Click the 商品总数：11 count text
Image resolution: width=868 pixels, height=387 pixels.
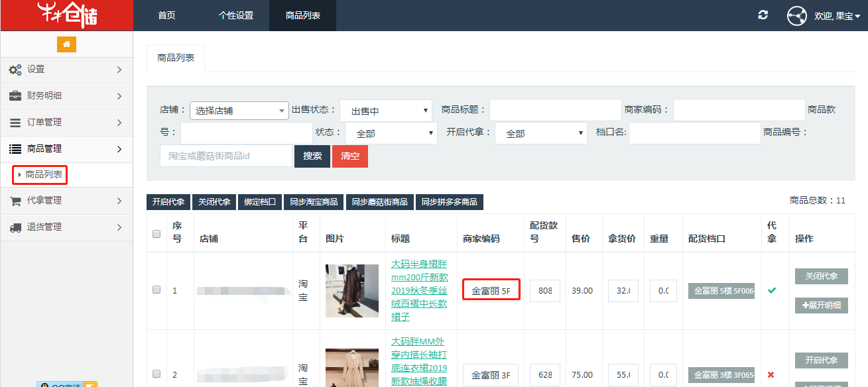coord(818,200)
